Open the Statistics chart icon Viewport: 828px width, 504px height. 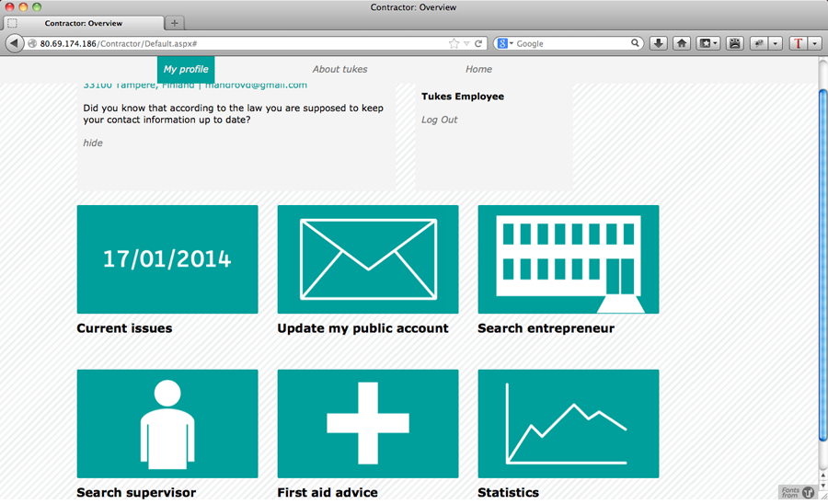[569, 424]
